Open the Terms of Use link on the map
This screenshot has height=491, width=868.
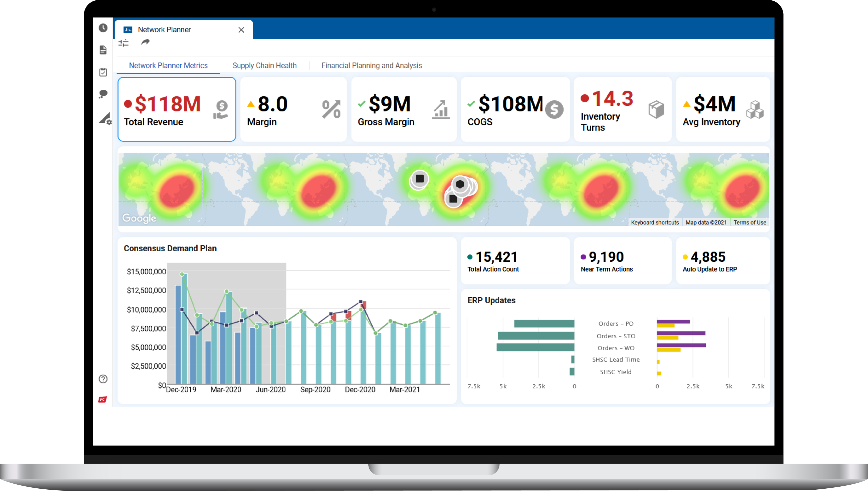(x=750, y=222)
